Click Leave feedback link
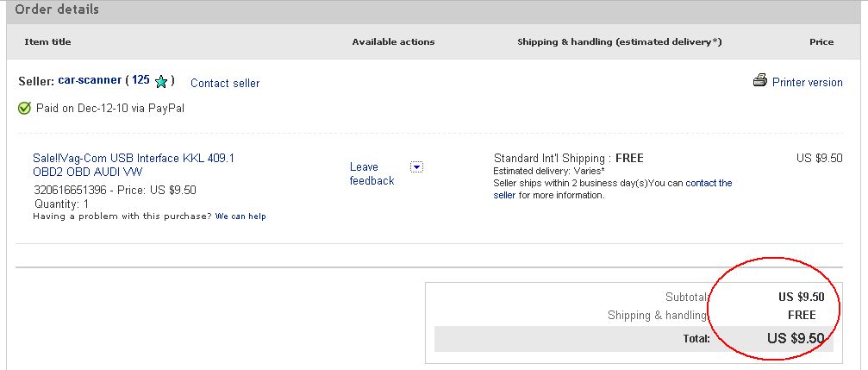 372,174
